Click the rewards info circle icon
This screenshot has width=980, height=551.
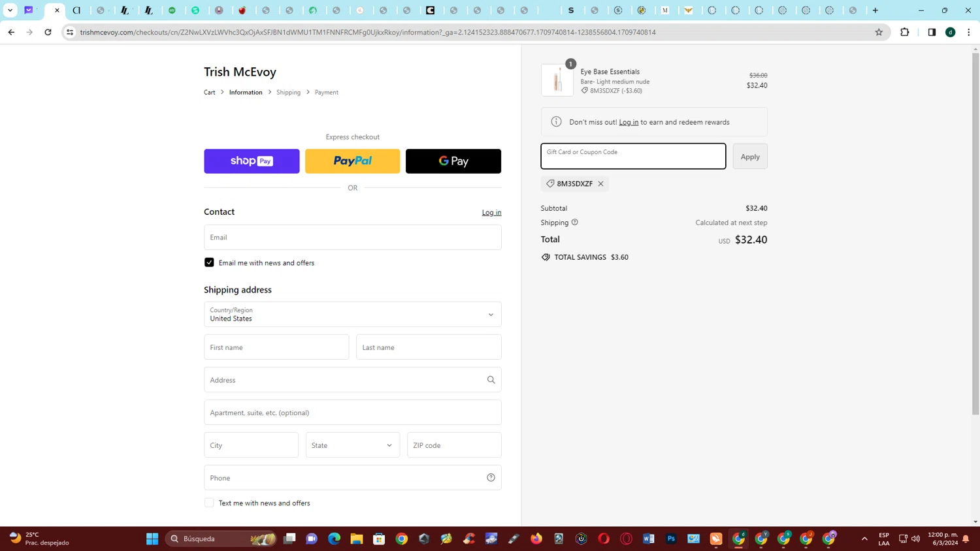(556, 122)
